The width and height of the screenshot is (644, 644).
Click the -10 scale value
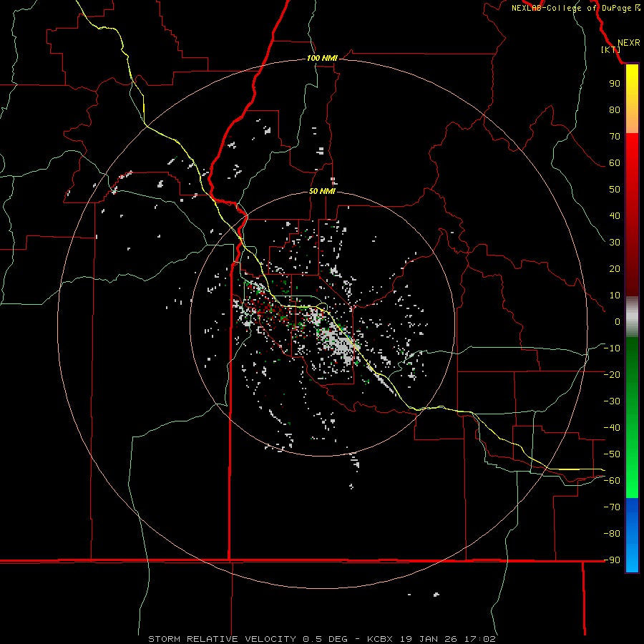tap(612, 348)
